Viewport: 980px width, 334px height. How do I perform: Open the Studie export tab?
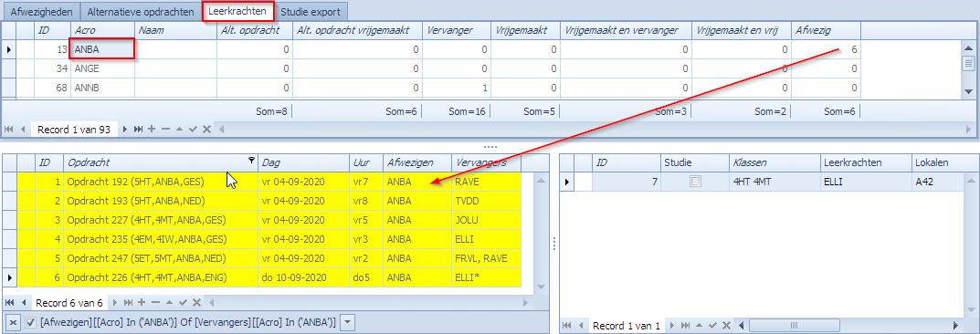pos(311,11)
